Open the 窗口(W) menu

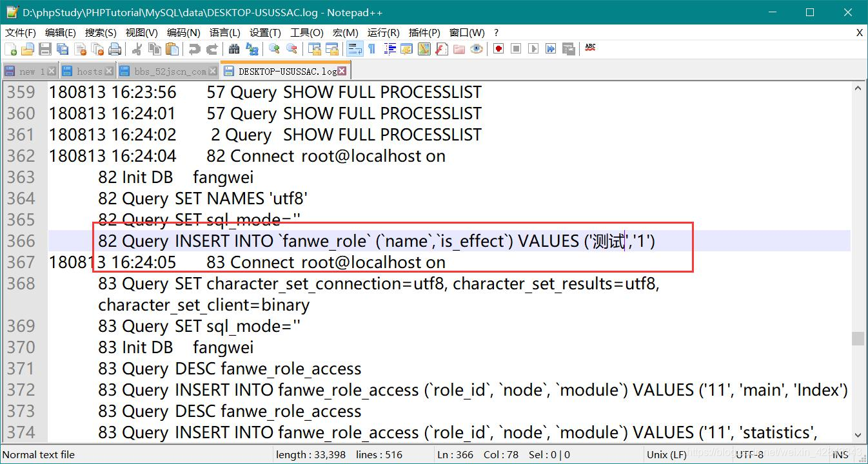pos(467,32)
